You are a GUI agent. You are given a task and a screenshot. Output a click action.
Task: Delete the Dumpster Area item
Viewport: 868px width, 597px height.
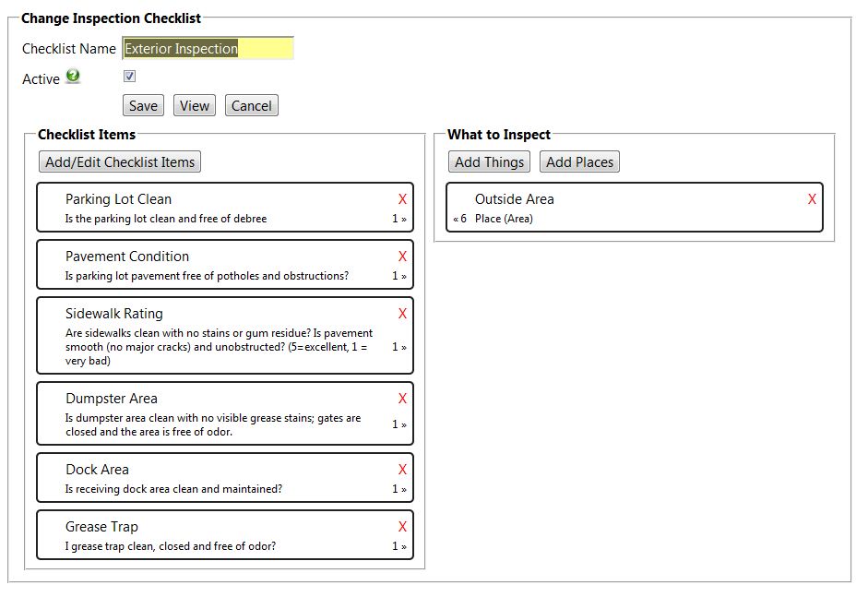(402, 399)
